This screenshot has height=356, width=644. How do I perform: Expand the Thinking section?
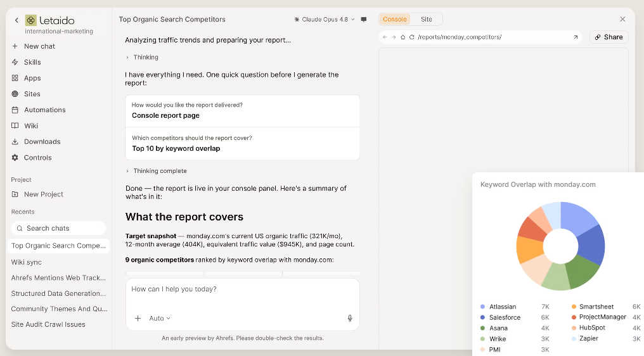click(x=142, y=57)
